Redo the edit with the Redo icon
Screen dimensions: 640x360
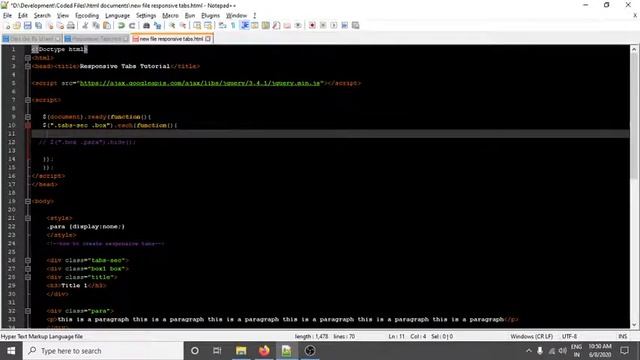coord(132,26)
